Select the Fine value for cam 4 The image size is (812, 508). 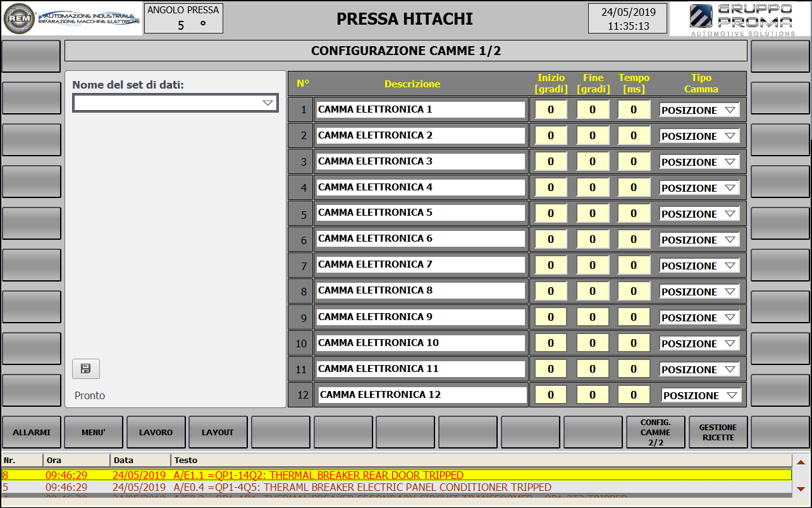(593, 187)
